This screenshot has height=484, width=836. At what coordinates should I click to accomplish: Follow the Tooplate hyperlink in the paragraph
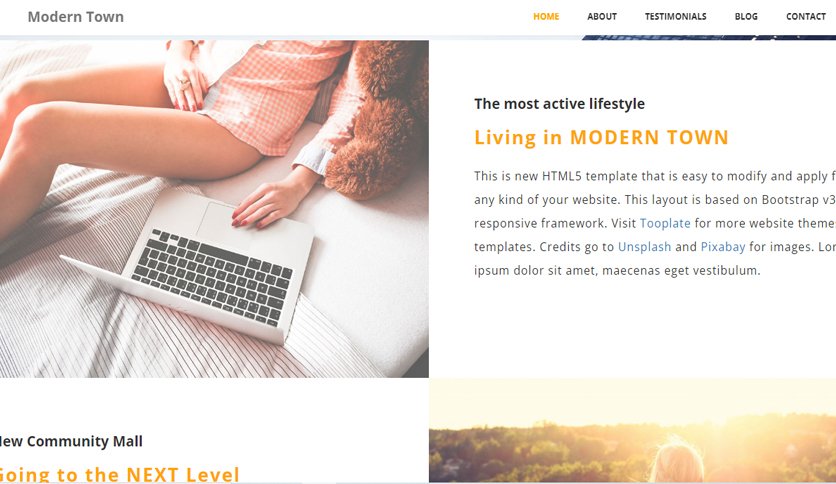pyautogui.click(x=665, y=223)
